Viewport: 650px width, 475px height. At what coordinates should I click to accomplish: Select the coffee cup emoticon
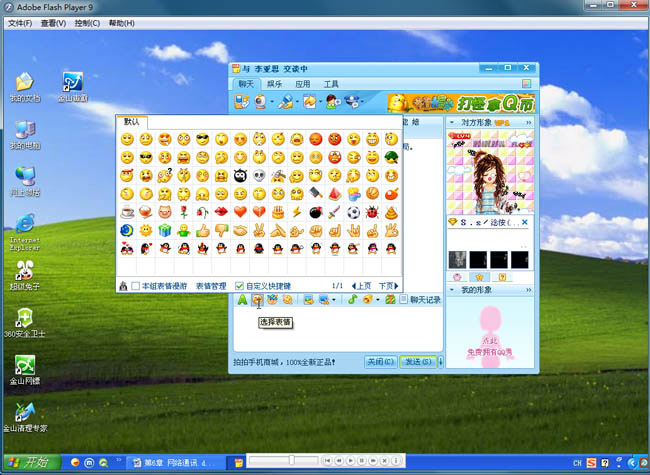point(127,212)
